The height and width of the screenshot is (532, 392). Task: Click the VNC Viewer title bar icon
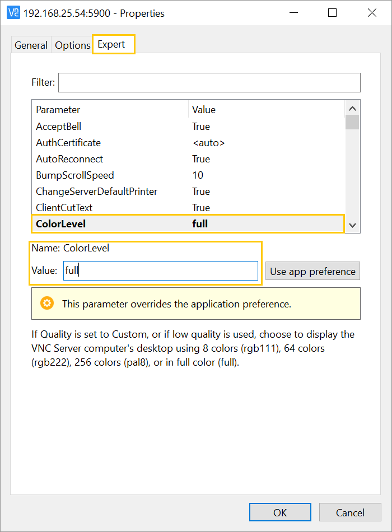(x=13, y=13)
